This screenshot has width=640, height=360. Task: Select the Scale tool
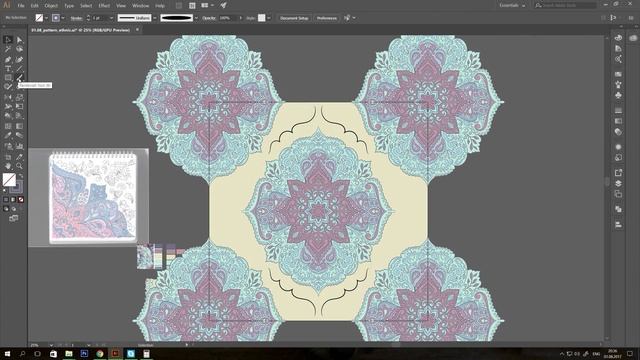click(x=19, y=97)
